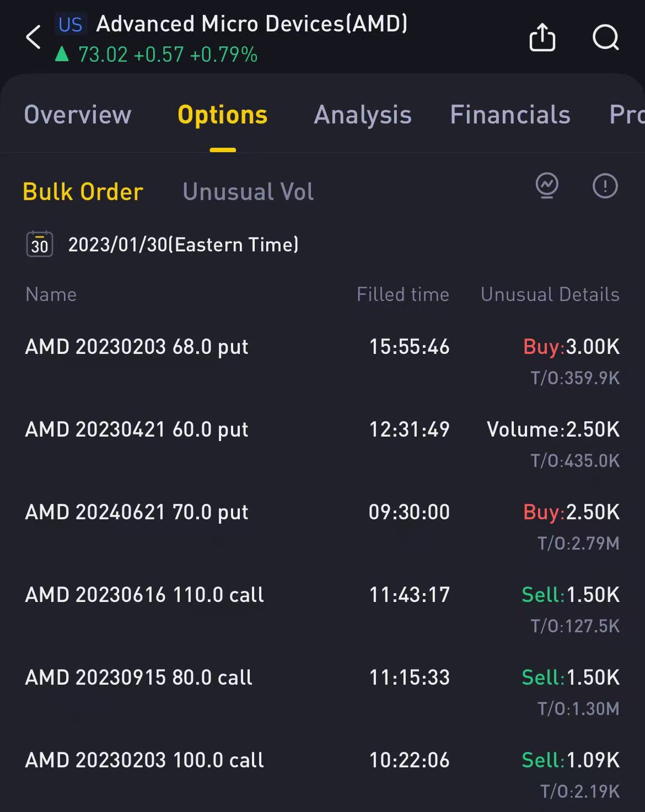Open the chart analysis icon
The image size is (645, 812).
[547, 186]
